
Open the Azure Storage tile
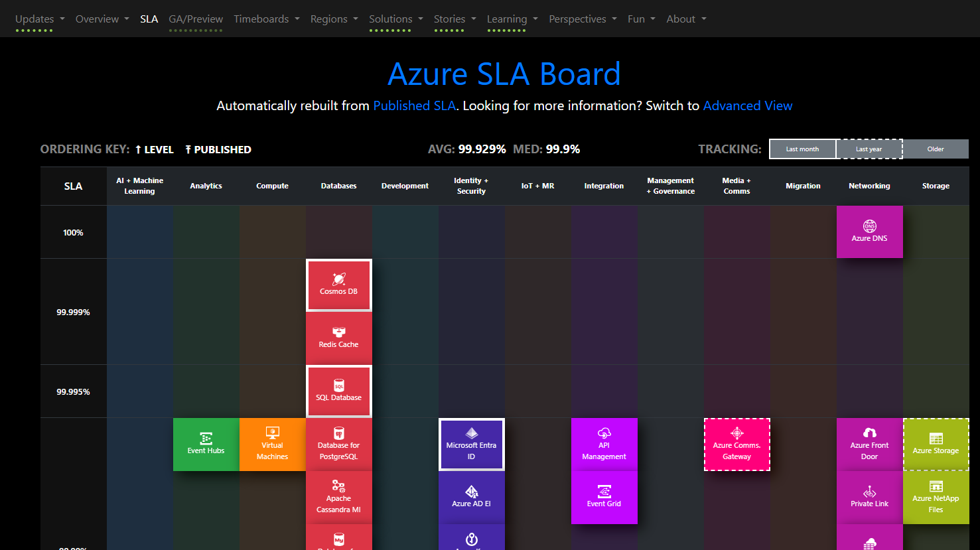click(x=936, y=445)
